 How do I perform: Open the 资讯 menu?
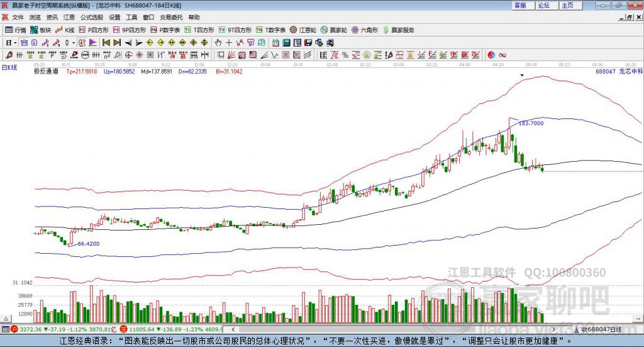click(x=52, y=17)
